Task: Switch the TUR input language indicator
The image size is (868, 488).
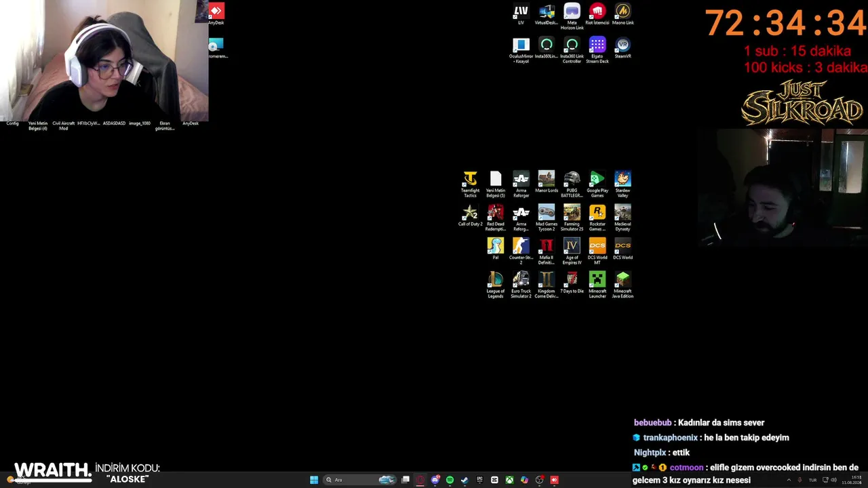Action: point(812,480)
